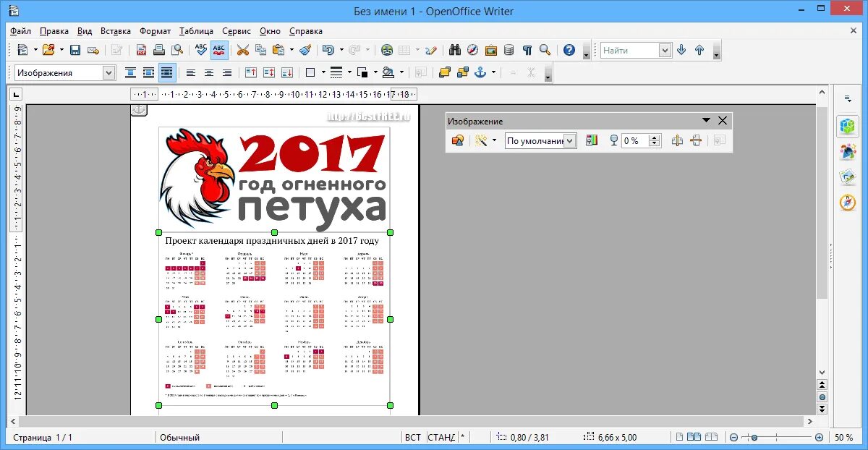Open По умолчанию graphics mode dropdown
Screen dimensions: 868x450
[x=570, y=141]
